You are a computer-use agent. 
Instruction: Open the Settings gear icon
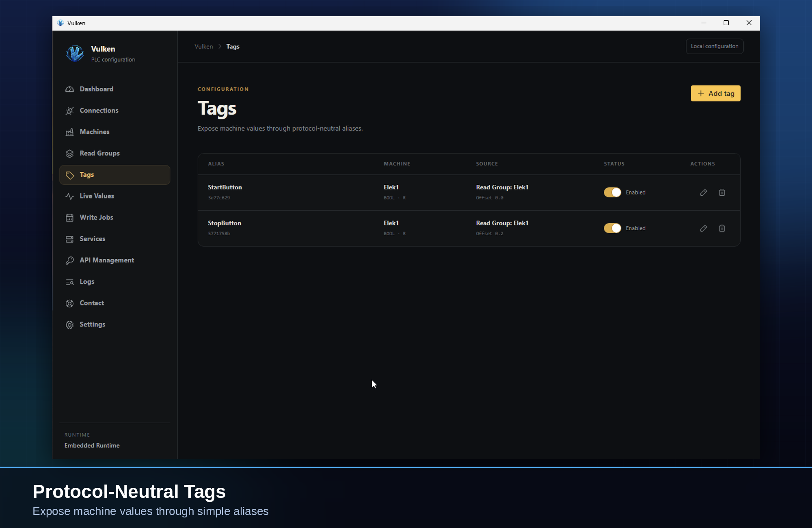coord(69,325)
